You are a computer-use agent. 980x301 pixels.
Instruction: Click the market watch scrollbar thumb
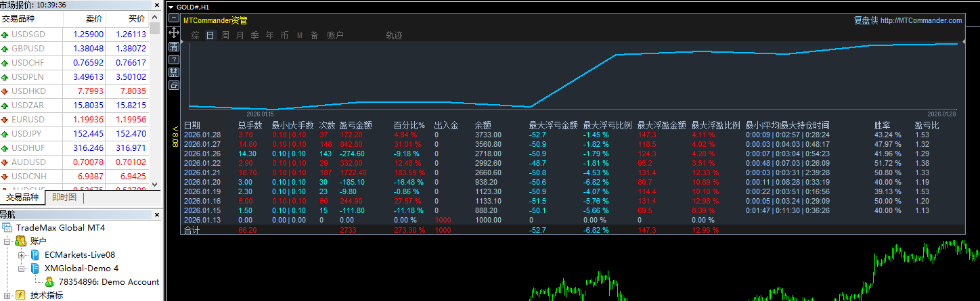(x=154, y=28)
